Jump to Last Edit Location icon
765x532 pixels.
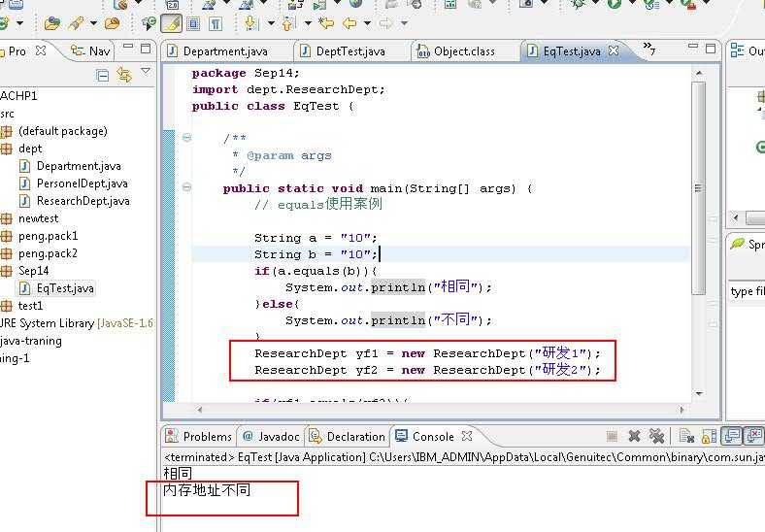coord(326,23)
